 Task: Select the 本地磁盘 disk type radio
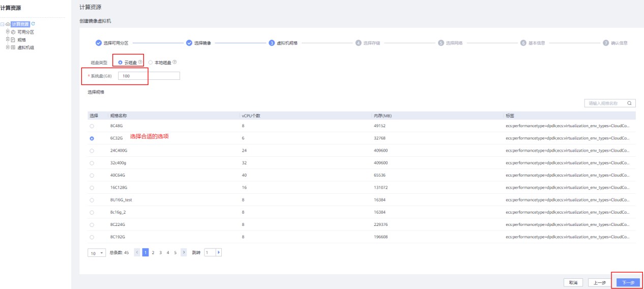151,62
